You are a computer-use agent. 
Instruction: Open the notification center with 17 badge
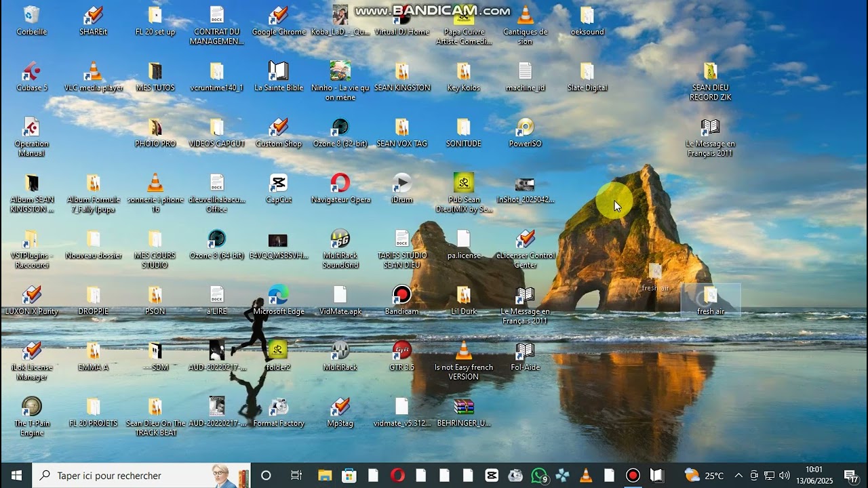tap(851, 476)
